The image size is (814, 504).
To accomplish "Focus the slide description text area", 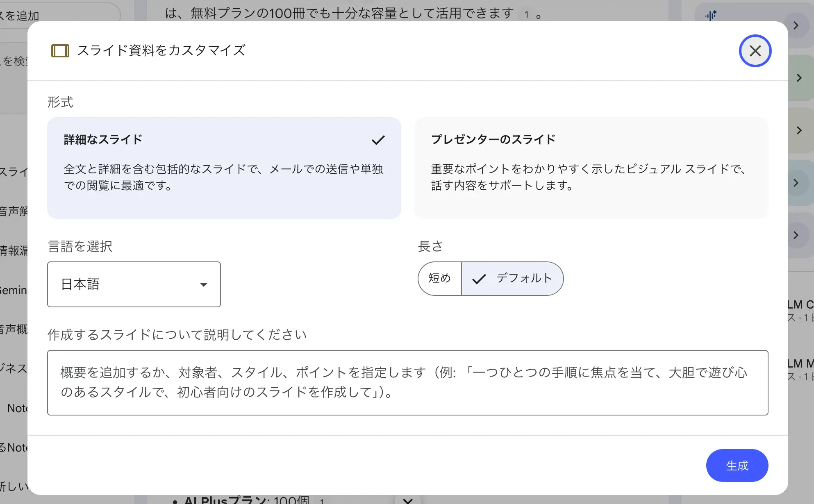I will (x=408, y=383).
